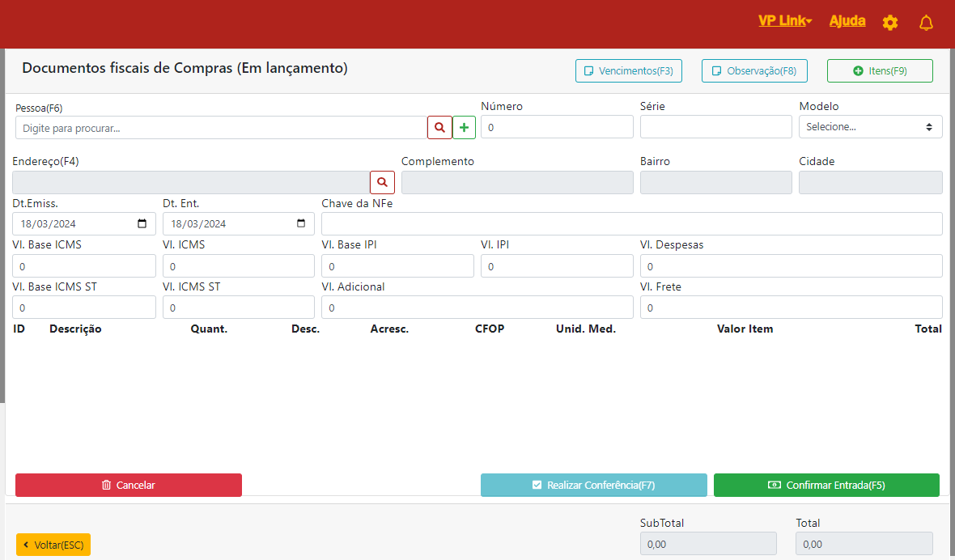
Task: Click the Pessoa search magnifier icon
Action: tap(439, 128)
